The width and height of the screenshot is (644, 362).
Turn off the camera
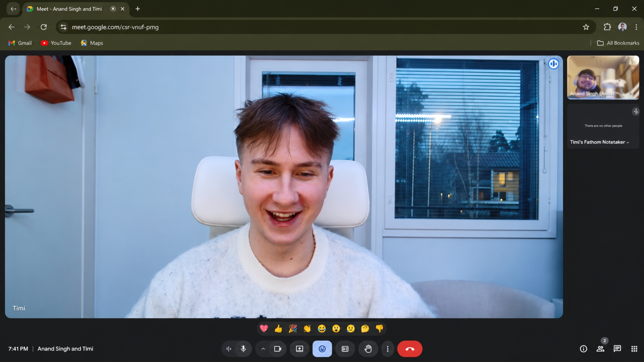pyautogui.click(x=278, y=349)
